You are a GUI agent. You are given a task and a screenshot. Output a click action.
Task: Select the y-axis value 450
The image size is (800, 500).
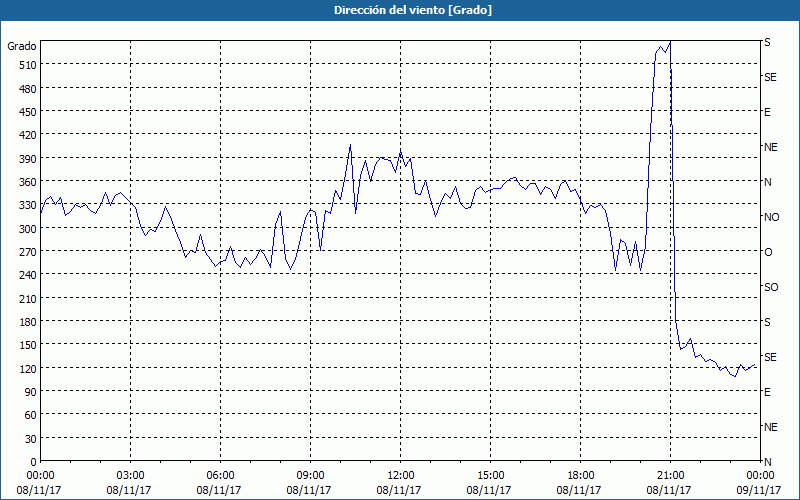(28, 112)
